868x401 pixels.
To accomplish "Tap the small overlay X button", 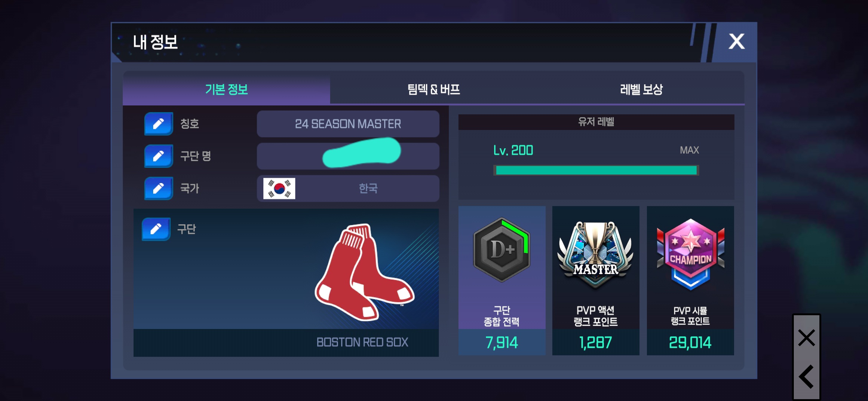I will tap(806, 338).
